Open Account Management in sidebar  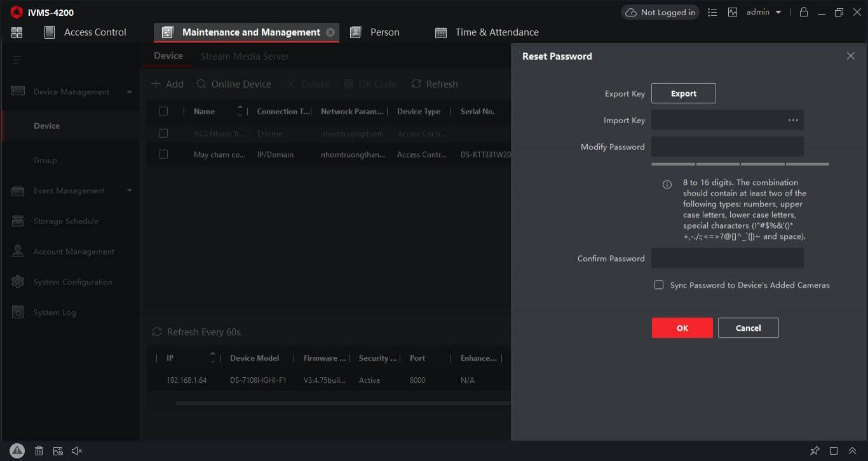[x=74, y=251]
